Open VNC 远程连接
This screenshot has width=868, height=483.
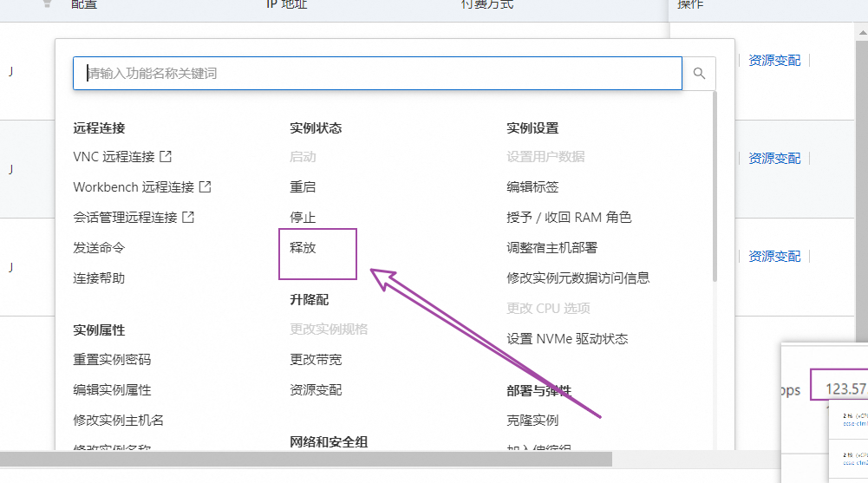114,157
